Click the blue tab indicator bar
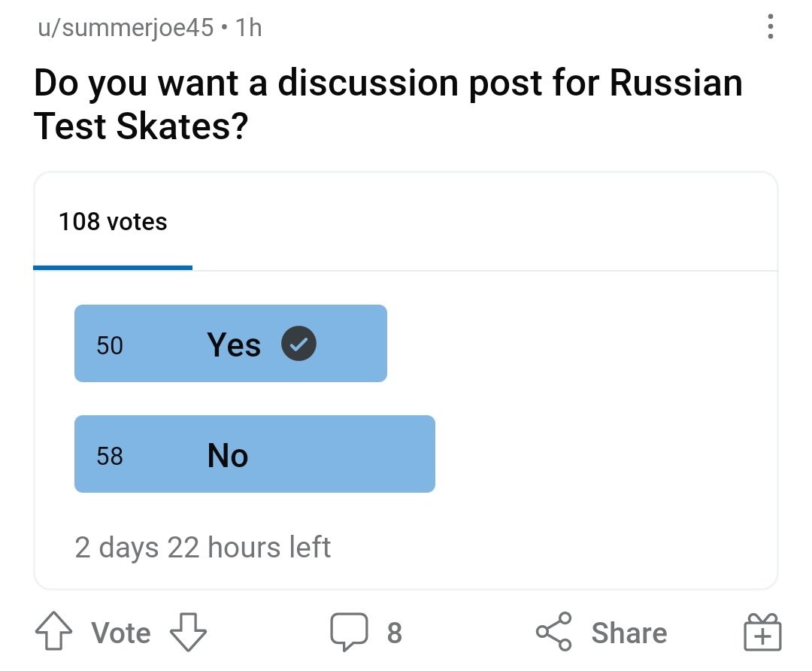The width and height of the screenshot is (812, 671). pyautogui.click(x=113, y=267)
